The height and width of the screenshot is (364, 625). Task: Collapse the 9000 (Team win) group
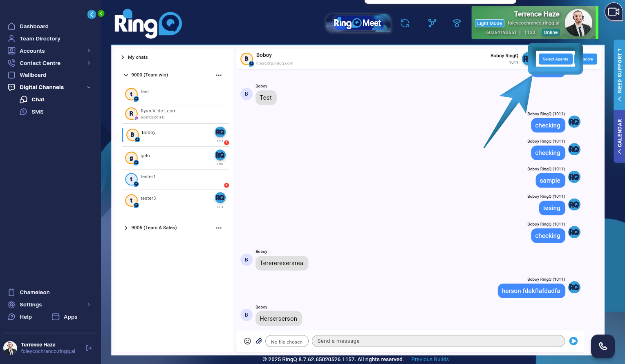tap(126, 75)
